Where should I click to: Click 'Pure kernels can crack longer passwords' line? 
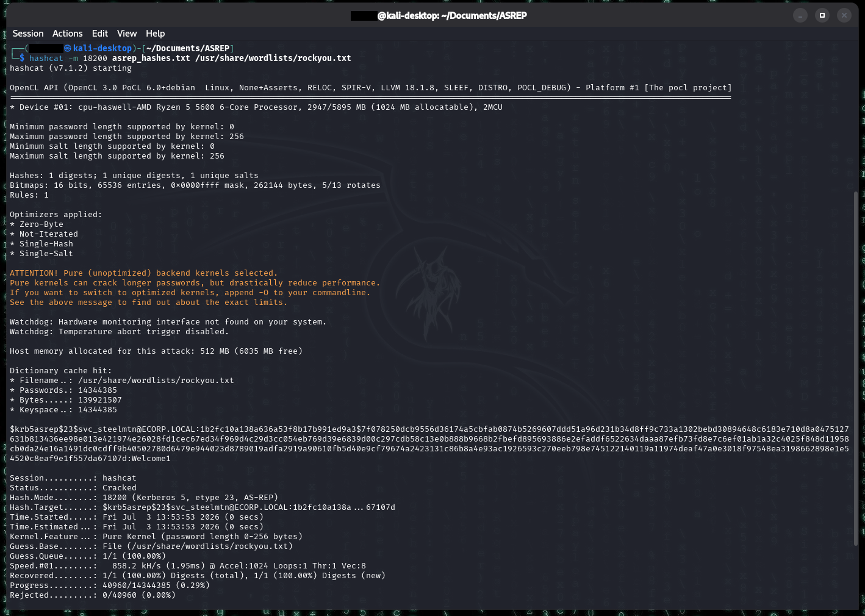tap(195, 283)
